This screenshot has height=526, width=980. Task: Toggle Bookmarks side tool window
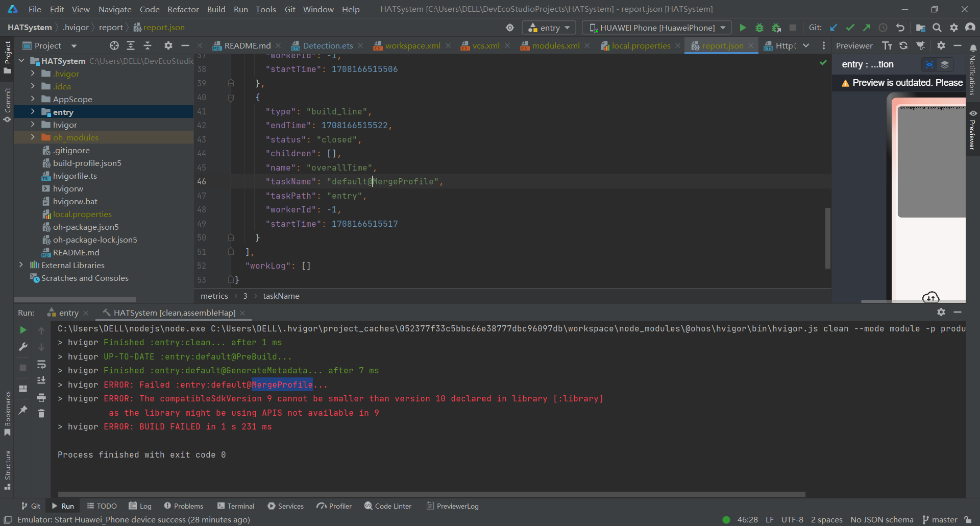(7, 414)
